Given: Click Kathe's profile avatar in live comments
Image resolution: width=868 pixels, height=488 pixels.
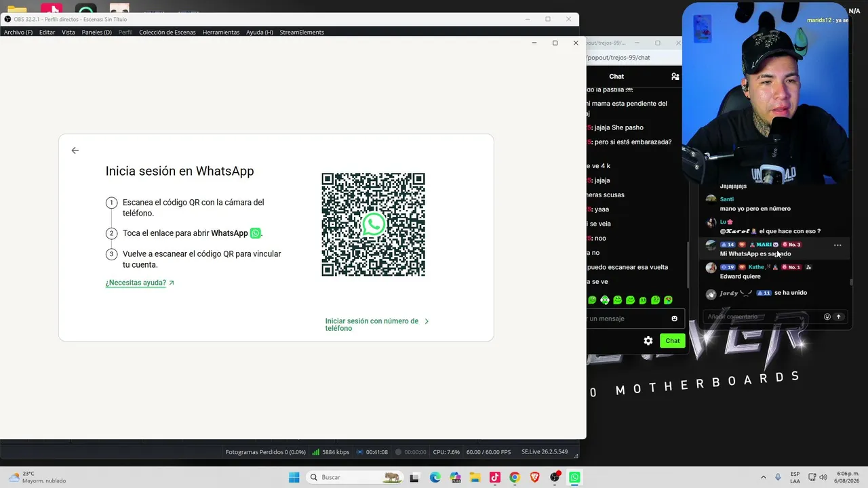Looking at the screenshot, I should pyautogui.click(x=711, y=268).
